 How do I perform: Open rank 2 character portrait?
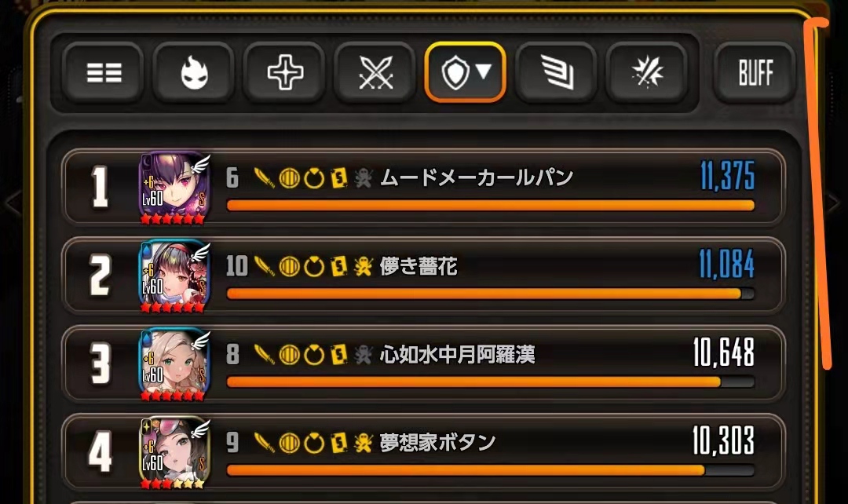174,276
